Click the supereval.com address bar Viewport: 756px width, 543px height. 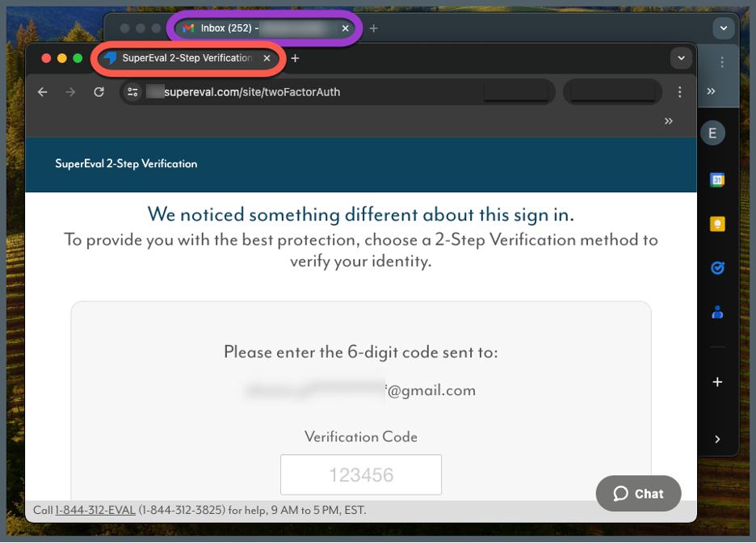[338, 92]
